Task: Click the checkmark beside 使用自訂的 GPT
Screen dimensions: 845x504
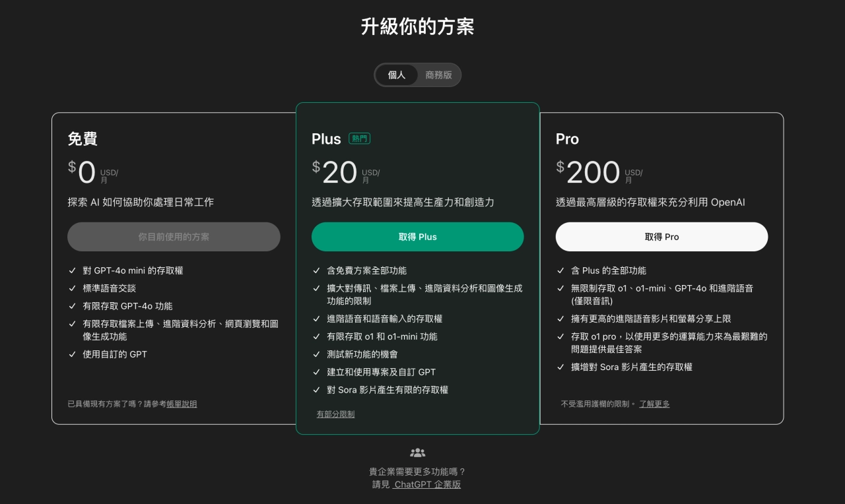Action: (72, 354)
